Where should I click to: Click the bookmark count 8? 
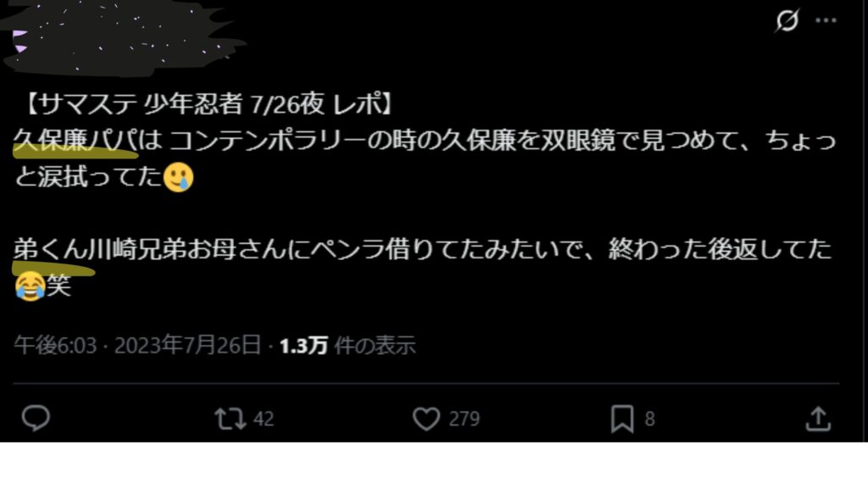point(650,419)
